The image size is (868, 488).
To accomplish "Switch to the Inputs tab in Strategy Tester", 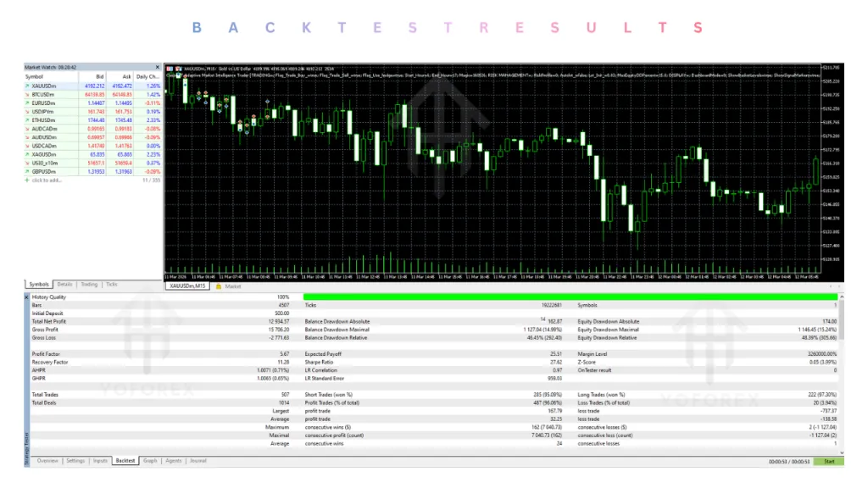I will [x=100, y=461].
